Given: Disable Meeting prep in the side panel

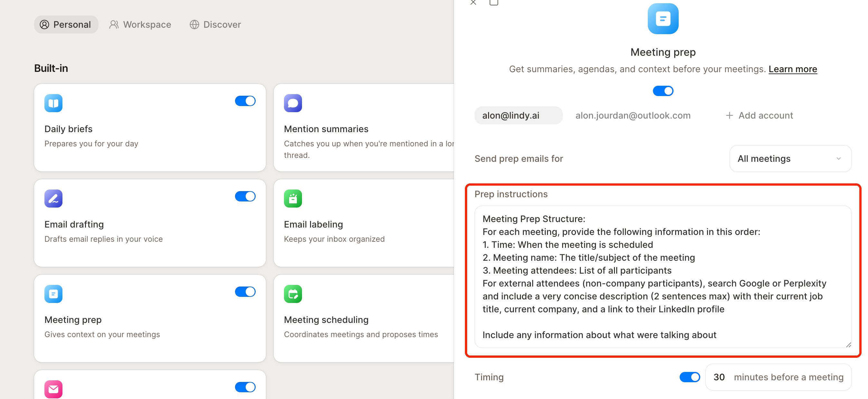Looking at the screenshot, I should (663, 91).
